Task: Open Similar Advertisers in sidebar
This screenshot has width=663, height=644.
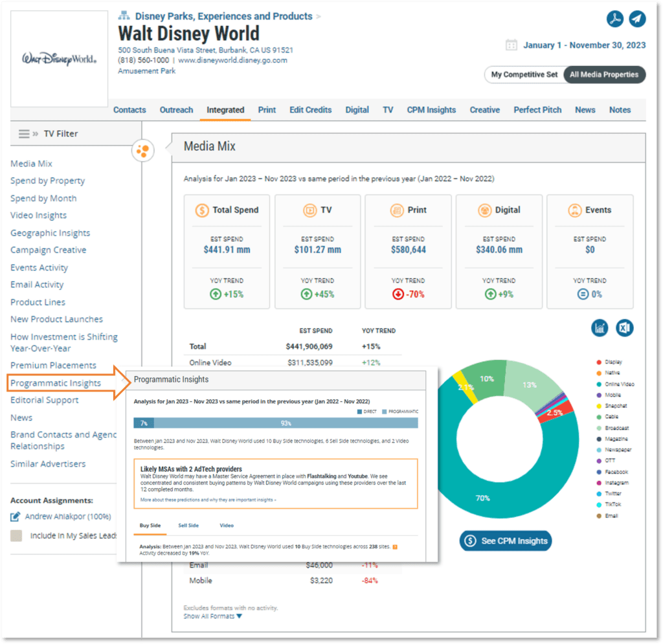Action: pyautogui.click(x=48, y=463)
